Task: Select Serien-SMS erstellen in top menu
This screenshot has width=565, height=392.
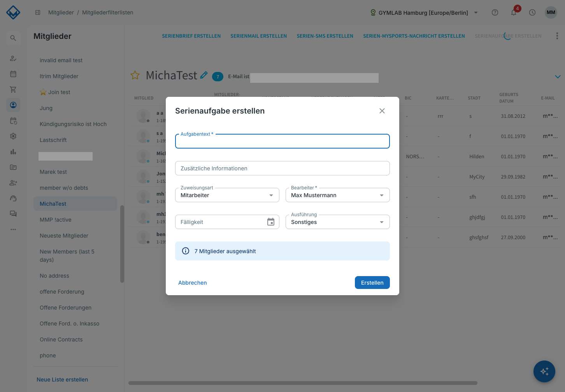Action: coord(325,36)
